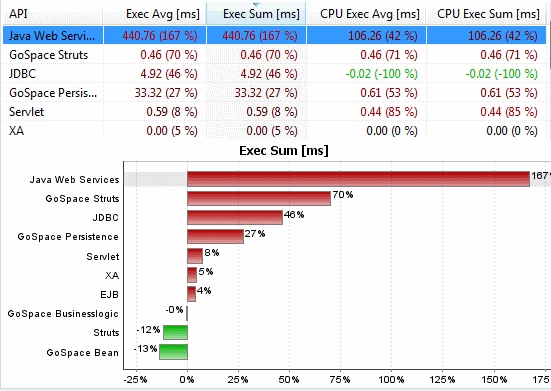Sort by CPU Exec Avg [ms] column
Viewport: 551px width, 391px height.
[x=366, y=14]
